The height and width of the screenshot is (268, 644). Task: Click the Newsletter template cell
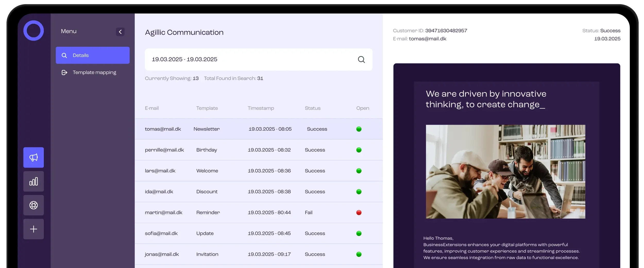(207, 129)
